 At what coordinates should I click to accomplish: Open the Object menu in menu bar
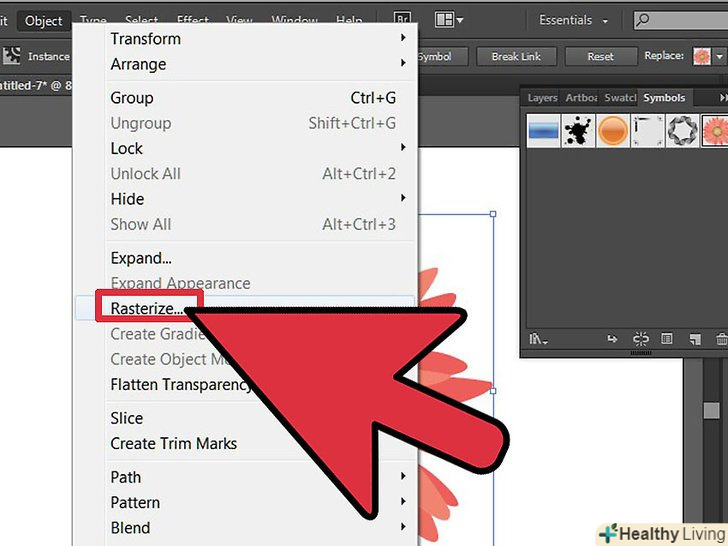click(44, 21)
